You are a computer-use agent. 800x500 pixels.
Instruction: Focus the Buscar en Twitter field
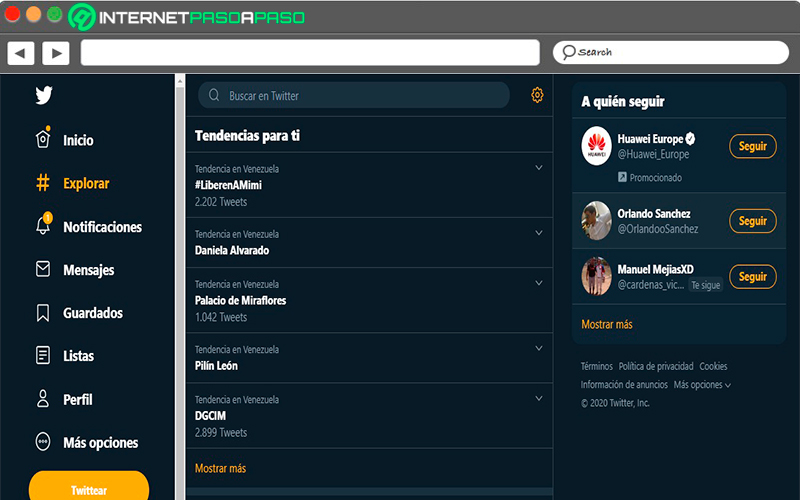[x=354, y=95]
